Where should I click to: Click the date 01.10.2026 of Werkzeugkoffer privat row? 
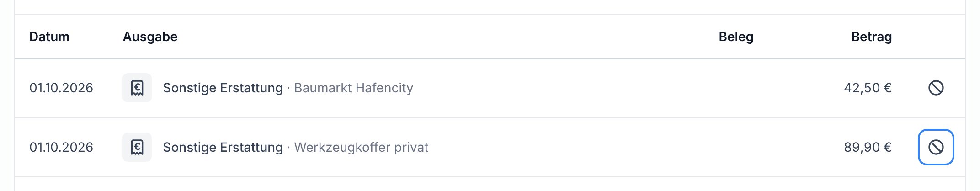click(61, 147)
